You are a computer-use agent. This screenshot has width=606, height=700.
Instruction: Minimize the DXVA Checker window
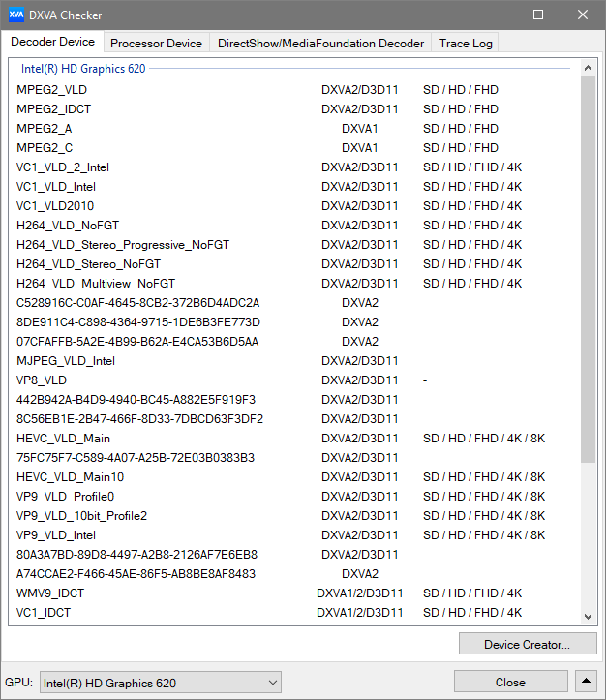click(x=494, y=15)
